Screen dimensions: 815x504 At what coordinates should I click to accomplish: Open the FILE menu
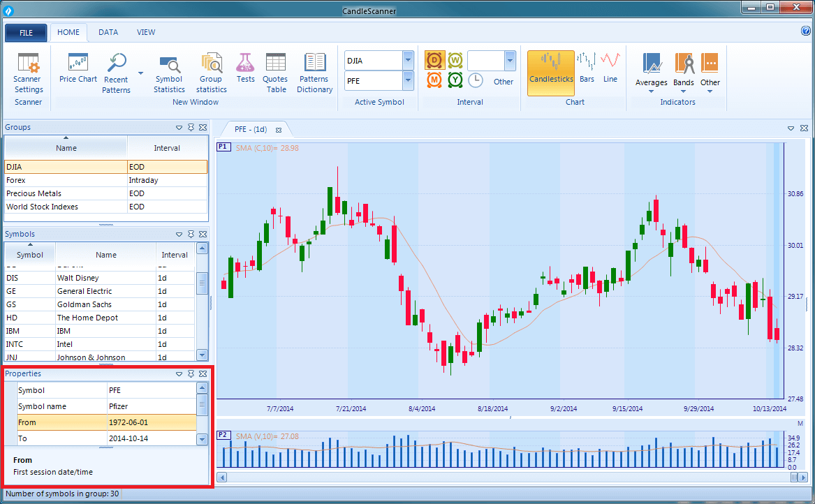coord(25,32)
